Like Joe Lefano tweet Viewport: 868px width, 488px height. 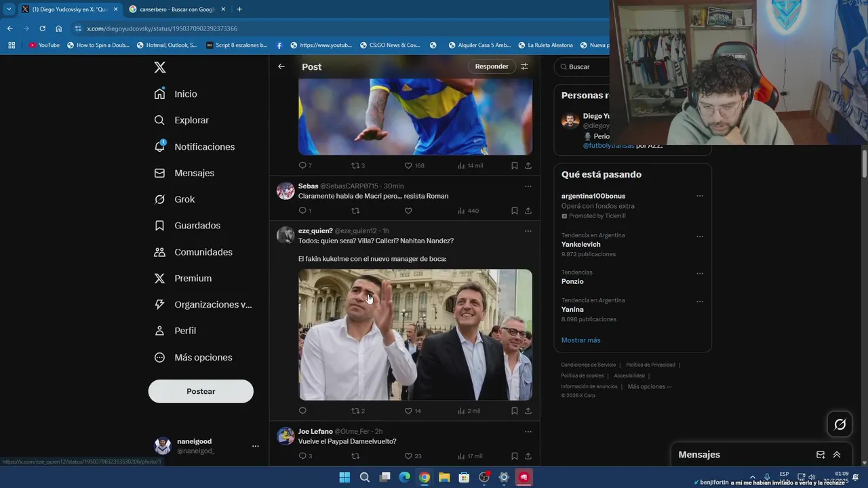pos(413,456)
